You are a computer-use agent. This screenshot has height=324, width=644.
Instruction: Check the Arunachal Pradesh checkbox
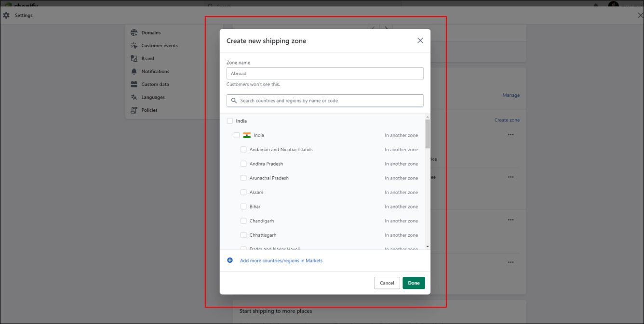[x=243, y=178]
